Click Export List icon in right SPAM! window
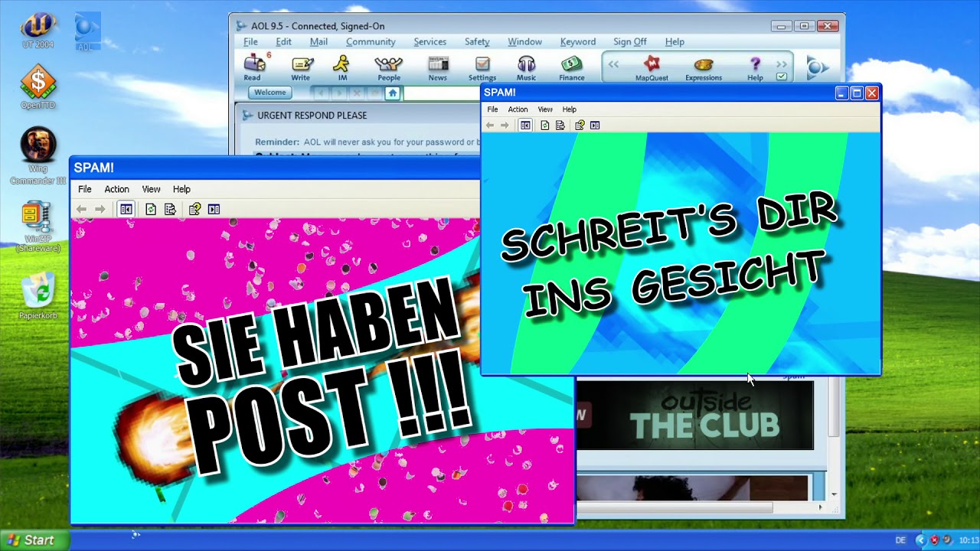This screenshot has height=551, width=980. click(x=560, y=126)
